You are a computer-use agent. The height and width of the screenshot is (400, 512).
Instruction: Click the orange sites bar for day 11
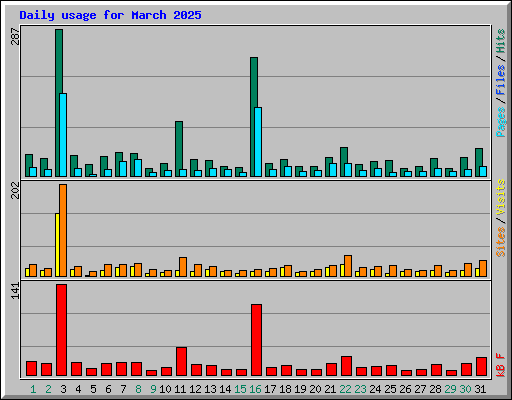pos(183,267)
